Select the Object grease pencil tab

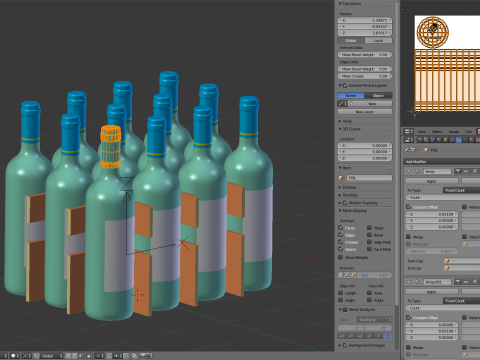378,95
